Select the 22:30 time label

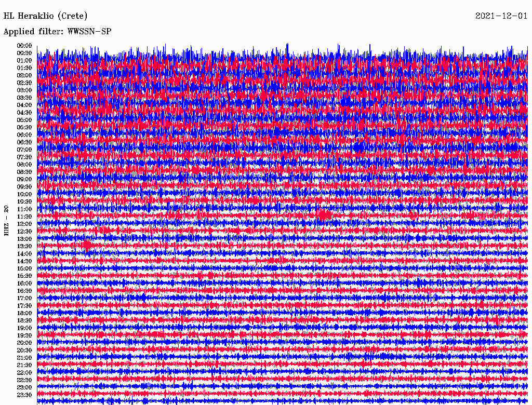[24, 380]
